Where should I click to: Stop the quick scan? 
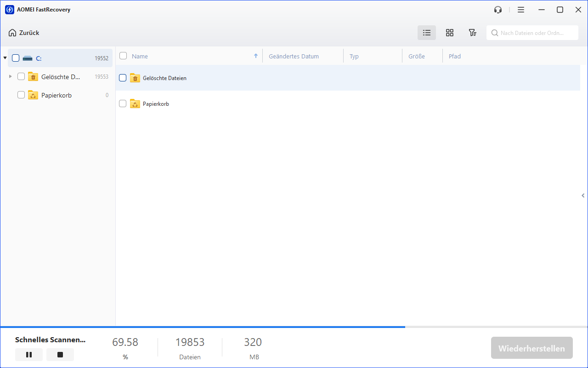pos(60,355)
